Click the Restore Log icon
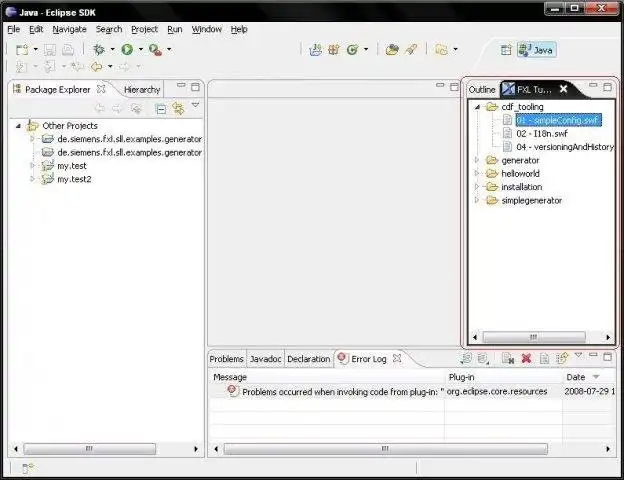 [x=562, y=359]
